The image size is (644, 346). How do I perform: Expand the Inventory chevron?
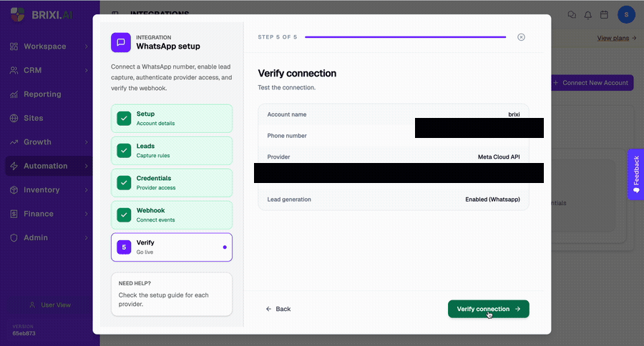point(87,189)
